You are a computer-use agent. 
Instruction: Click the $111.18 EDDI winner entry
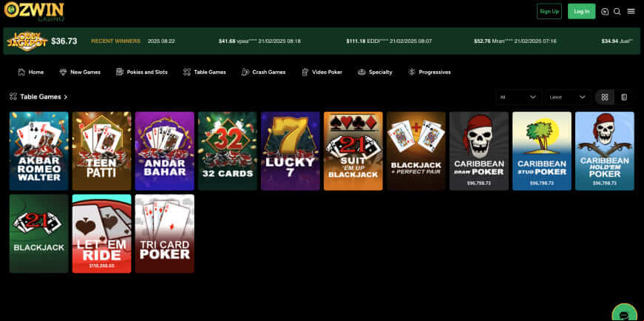point(389,41)
